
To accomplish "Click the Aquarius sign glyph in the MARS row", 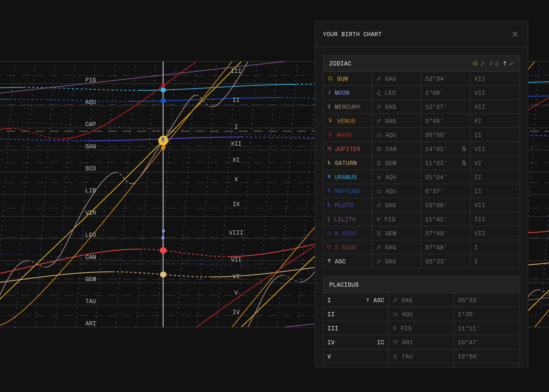I will pos(379,135).
